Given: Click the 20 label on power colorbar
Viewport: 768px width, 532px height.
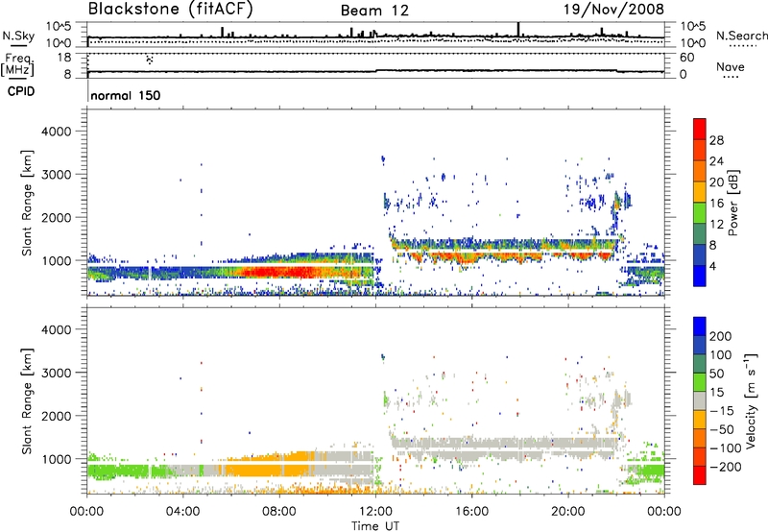Looking at the screenshot, I should 716,182.
